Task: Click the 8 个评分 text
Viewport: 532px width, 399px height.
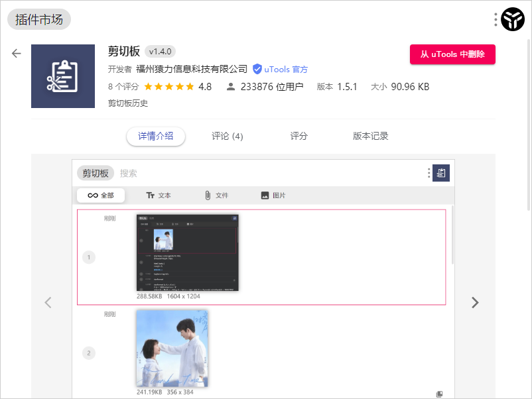Action: (x=123, y=87)
